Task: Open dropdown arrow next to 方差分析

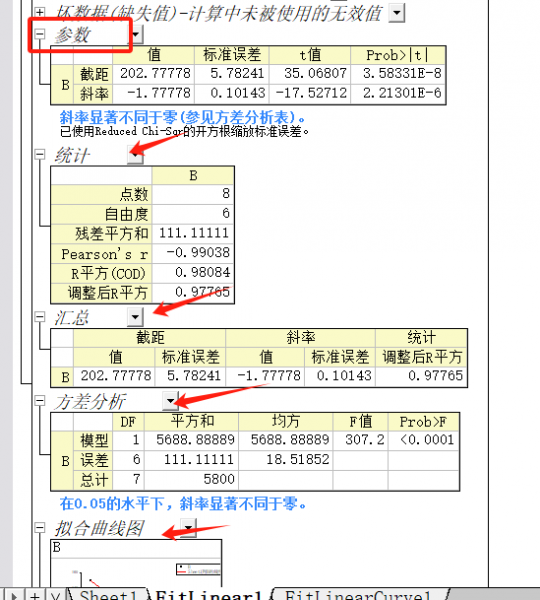Action: point(171,401)
